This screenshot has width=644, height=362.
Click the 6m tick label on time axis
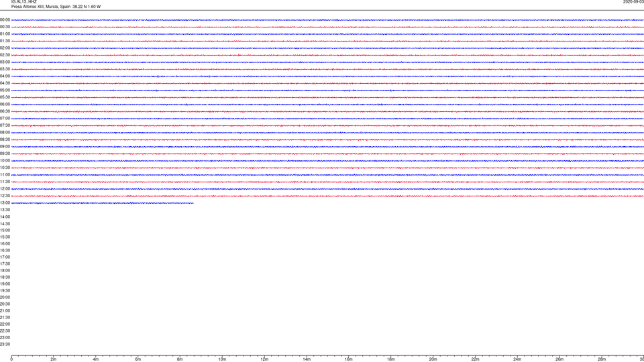point(138,359)
